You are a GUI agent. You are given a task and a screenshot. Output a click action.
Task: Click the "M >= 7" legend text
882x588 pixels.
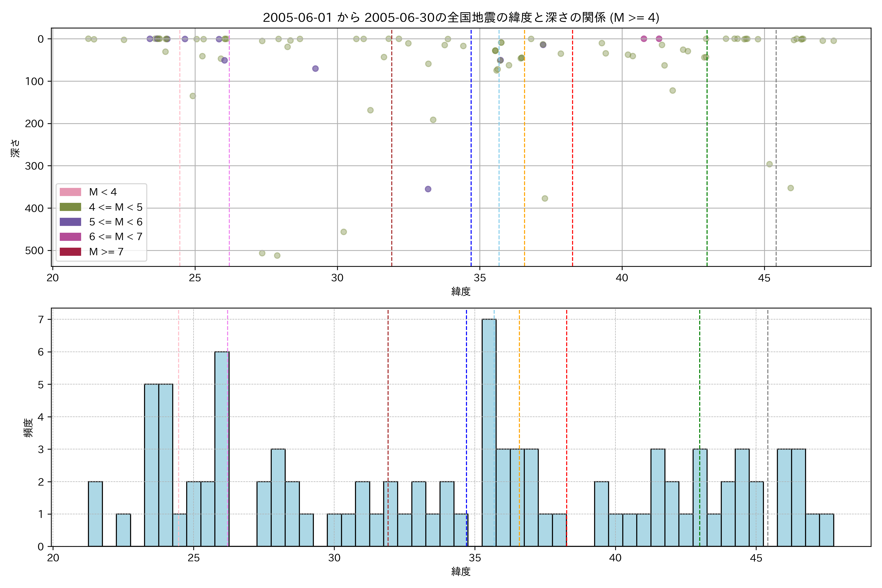pos(106,252)
